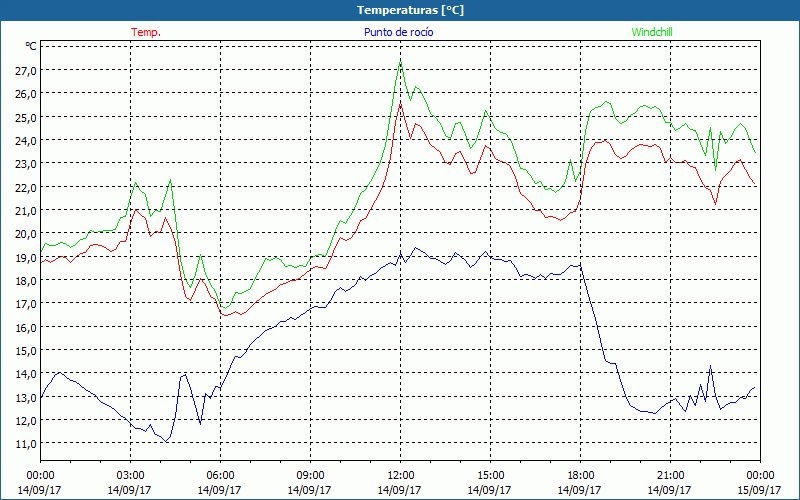Click the 'Temperaturas [°C]' chart title

tap(410, 10)
